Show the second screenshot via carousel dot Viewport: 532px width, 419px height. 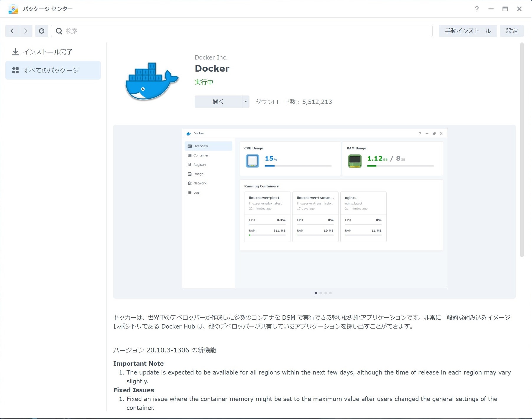pos(321,293)
